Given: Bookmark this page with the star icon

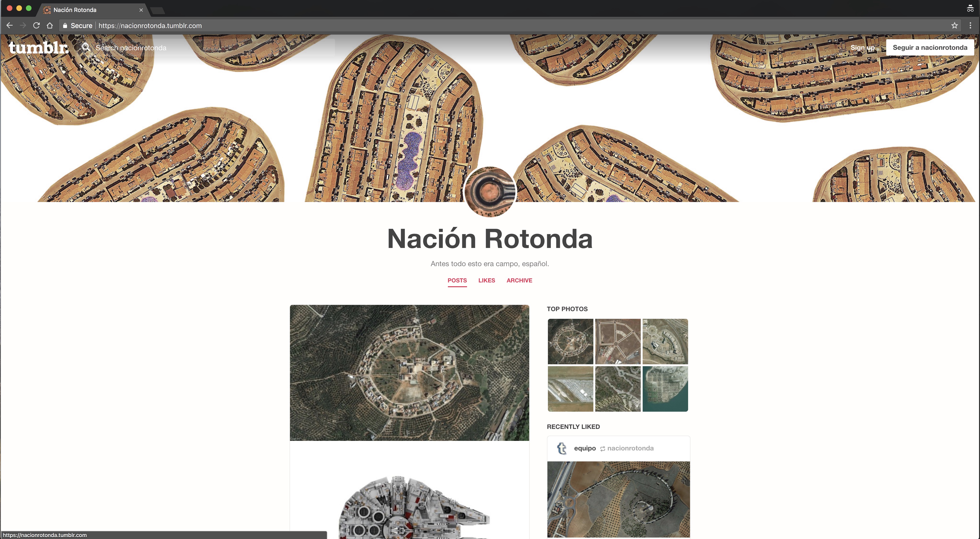Looking at the screenshot, I should (x=954, y=26).
